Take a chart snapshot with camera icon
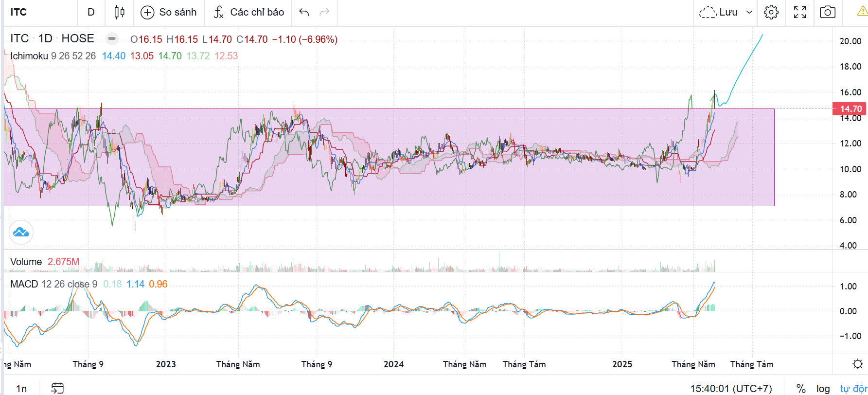868x395 pixels. click(828, 12)
